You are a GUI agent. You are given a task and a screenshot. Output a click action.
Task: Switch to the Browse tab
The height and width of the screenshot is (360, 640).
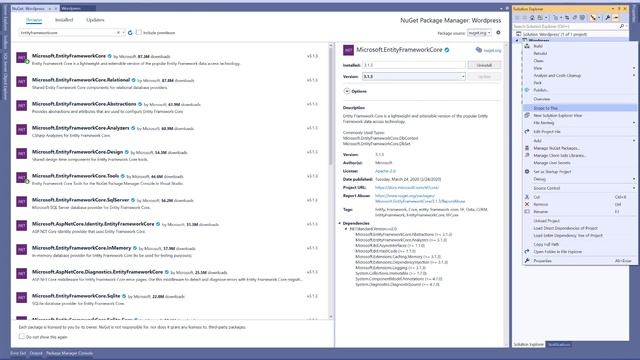pos(34,20)
